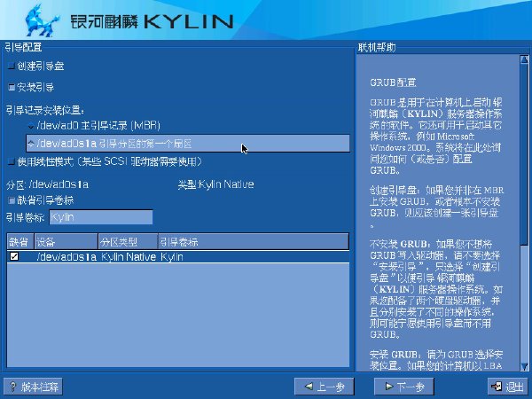Click the help panel scroll down arrow
Screen dimensions: 532x399
pyautogui.click(x=524, y=366)
